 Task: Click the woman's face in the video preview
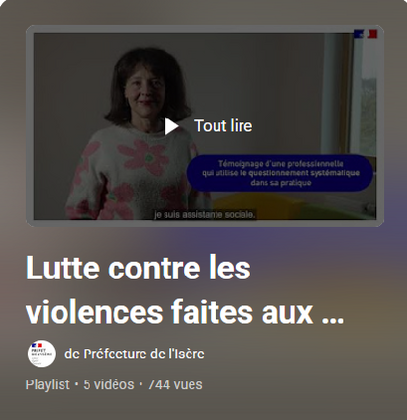click(x=145, y=87)
